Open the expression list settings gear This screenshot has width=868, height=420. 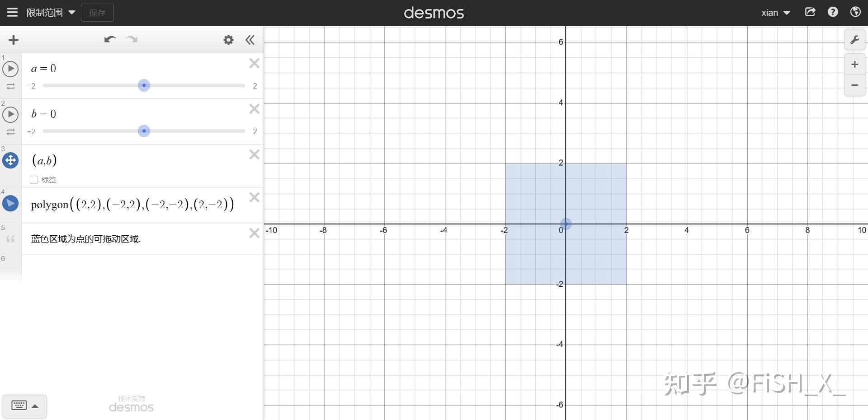(228, 40)
